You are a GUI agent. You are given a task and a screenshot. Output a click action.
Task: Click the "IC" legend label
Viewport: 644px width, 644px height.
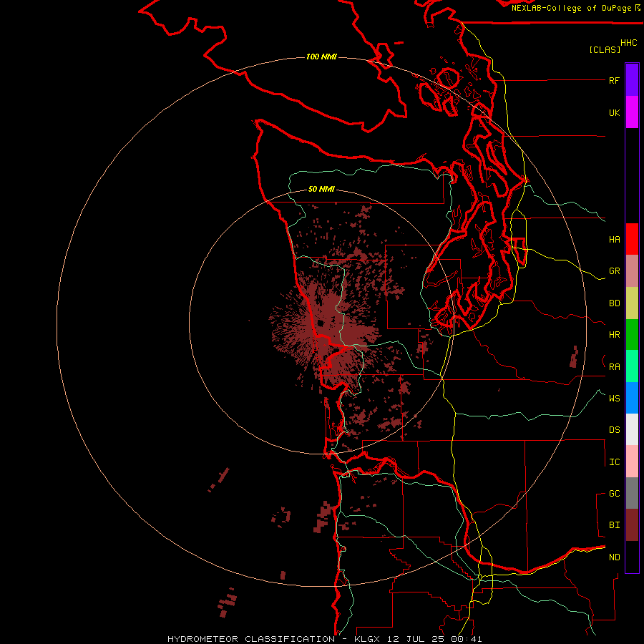614,462
